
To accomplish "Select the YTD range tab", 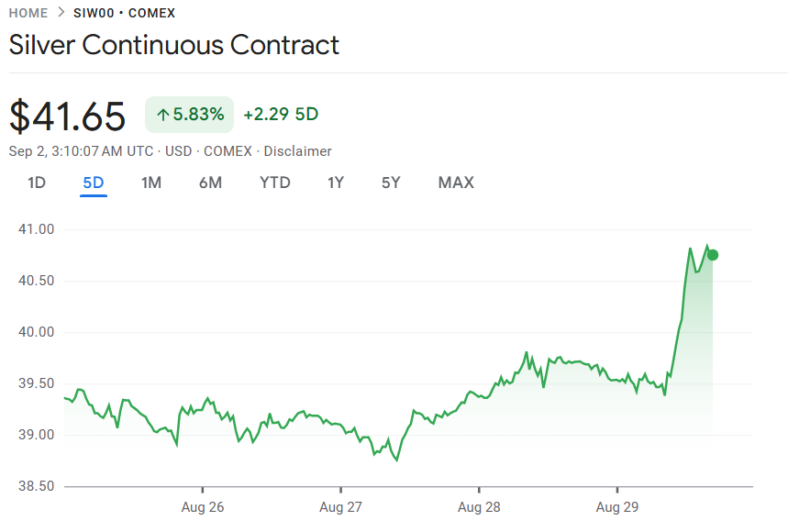I will tap(274, 183).
